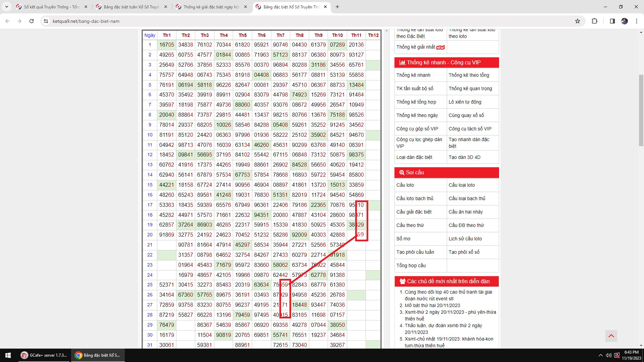
Task: Click the user profile avatar icon
Action: (x=624, y=21)
